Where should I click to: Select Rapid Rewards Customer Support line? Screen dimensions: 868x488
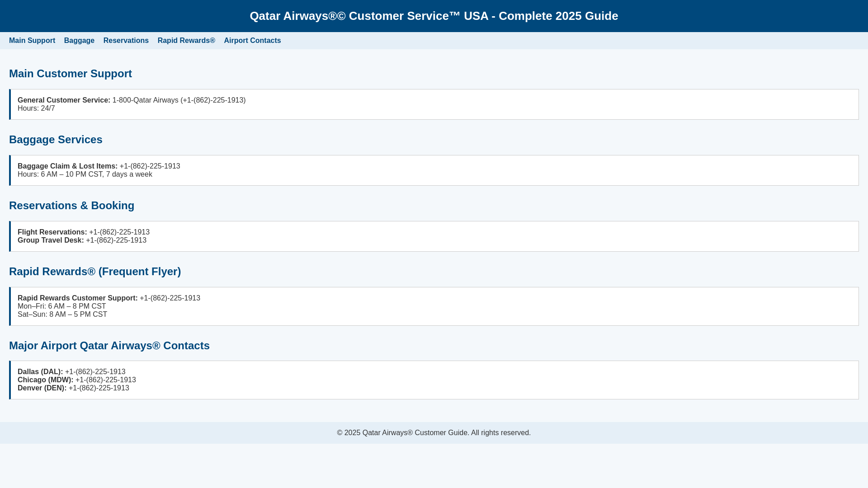tap(109, 298)
